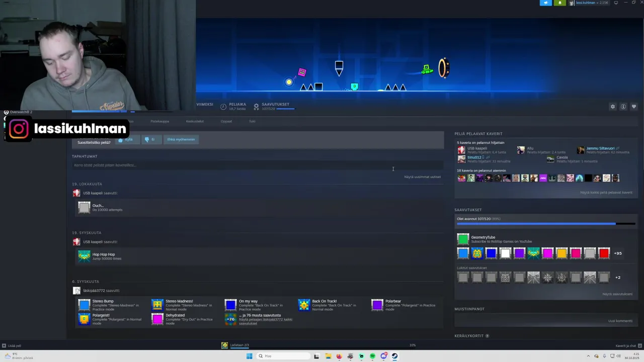
Task: Click the Saavutukset gear-badge icon
Action: click(x=256, y=106)
